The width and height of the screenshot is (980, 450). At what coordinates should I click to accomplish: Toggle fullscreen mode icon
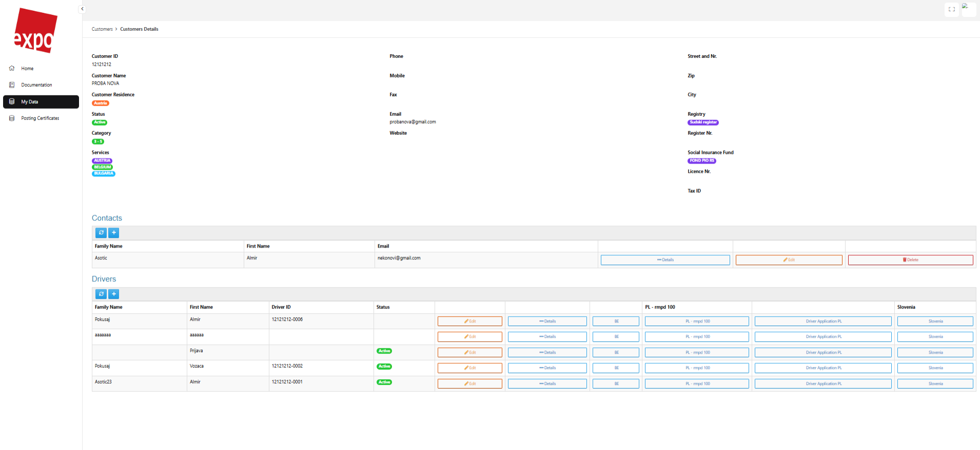coord(951,9)
